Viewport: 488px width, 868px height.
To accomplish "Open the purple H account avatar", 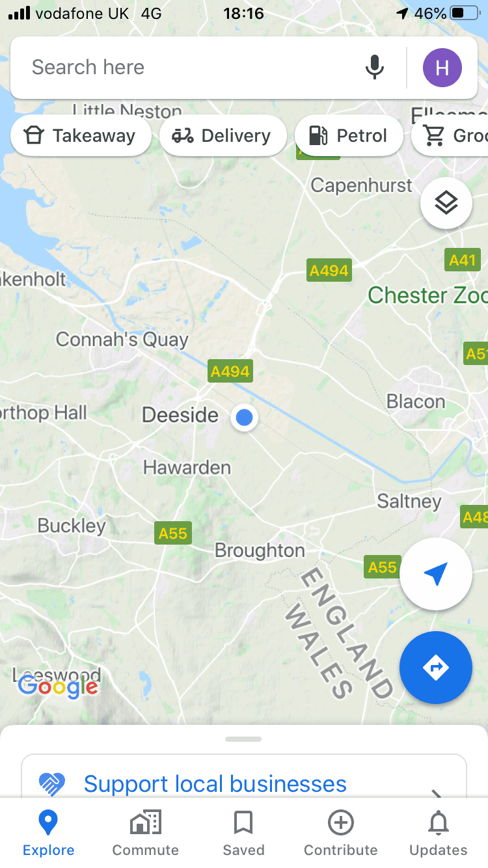I will [x=442, y=68].
